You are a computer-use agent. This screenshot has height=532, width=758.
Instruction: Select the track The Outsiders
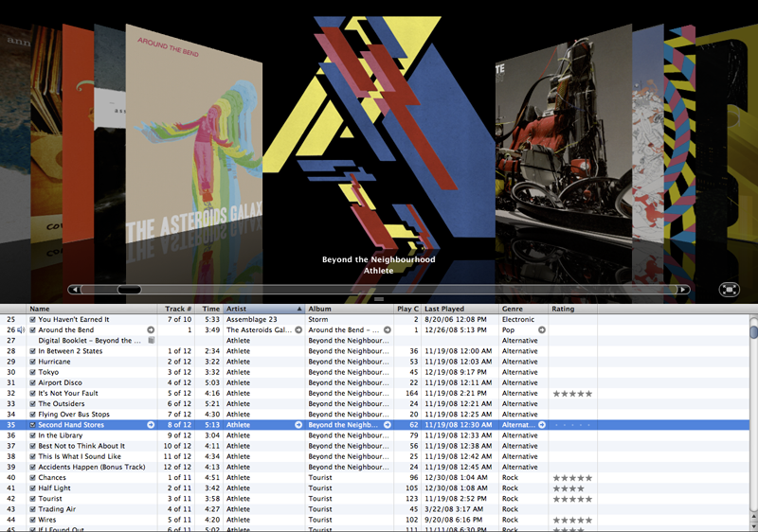point(62,403)
